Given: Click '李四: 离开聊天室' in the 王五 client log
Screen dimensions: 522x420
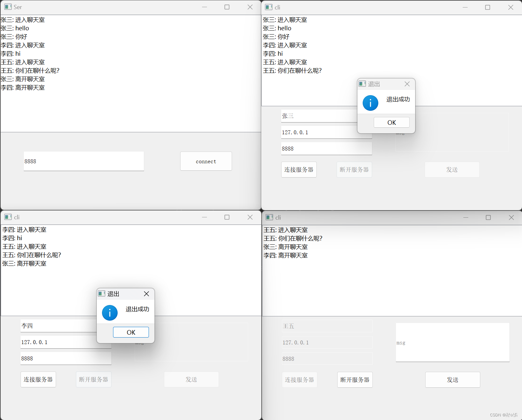Looking at the screenshot, I should point(286,255).
